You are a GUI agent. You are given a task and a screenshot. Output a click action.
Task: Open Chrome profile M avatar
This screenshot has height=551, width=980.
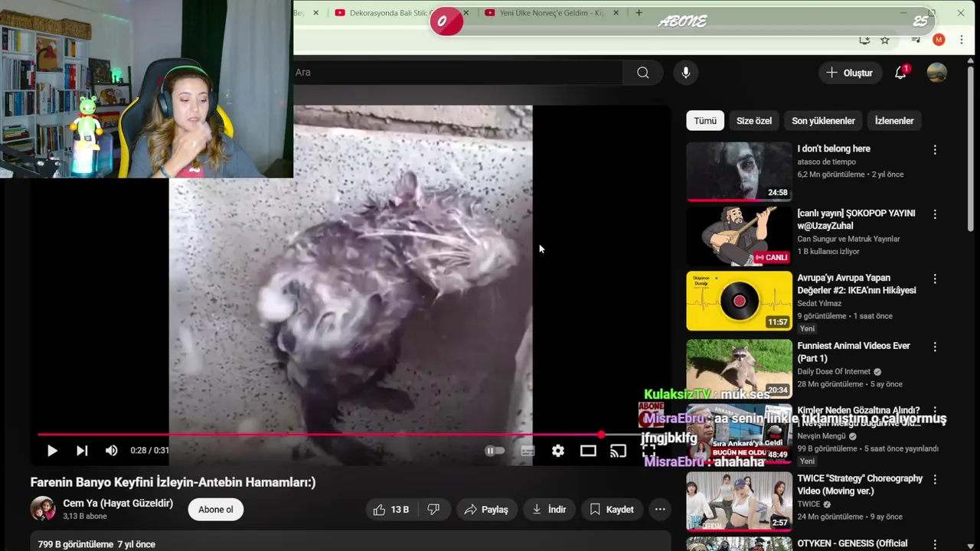click(939, 40)
